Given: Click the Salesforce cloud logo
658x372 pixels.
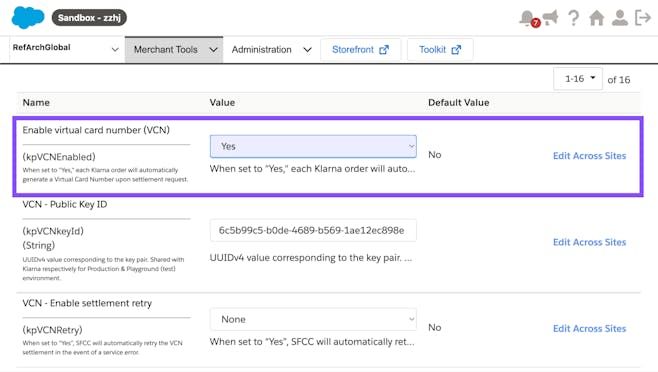Looking at the screenshot, I should pos(28,18).
